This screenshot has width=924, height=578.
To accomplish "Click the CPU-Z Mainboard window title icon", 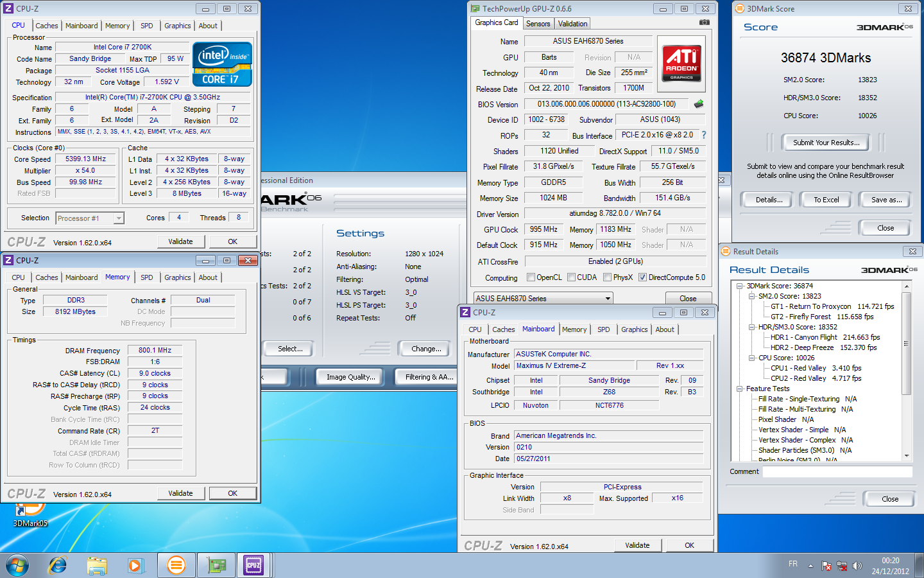I will (x=465, y=312).
